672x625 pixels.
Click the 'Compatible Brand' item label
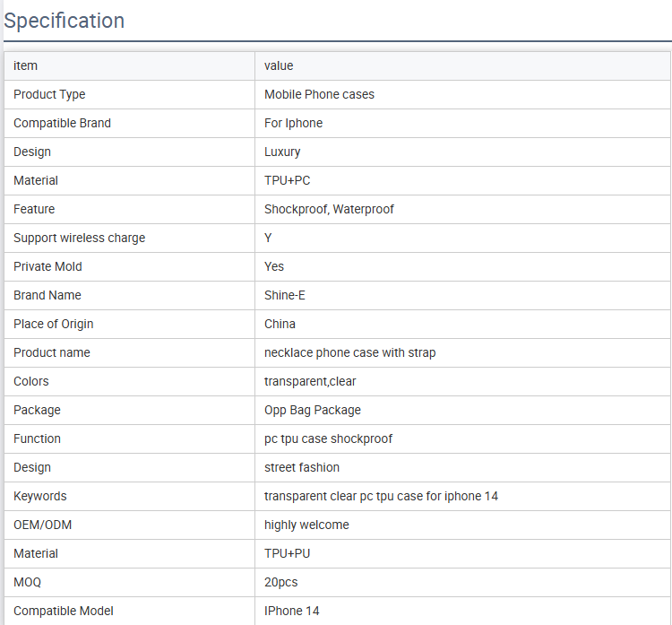[x=62, y=123]
